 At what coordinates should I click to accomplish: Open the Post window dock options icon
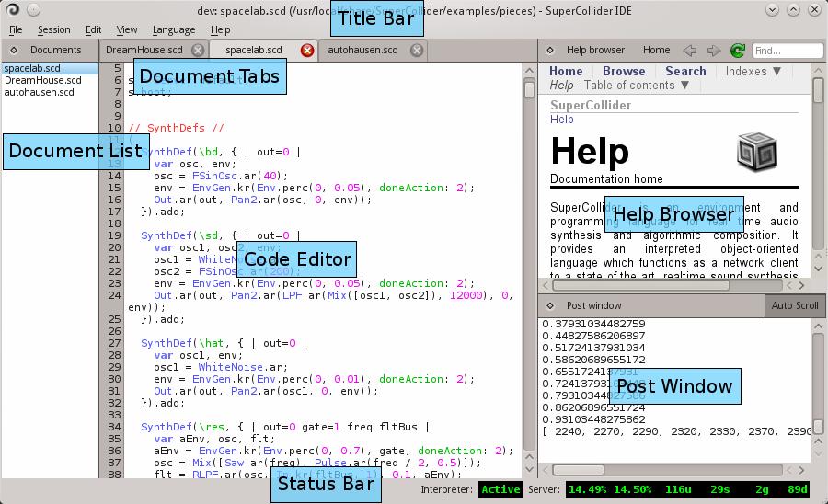[x=550, y=305]
